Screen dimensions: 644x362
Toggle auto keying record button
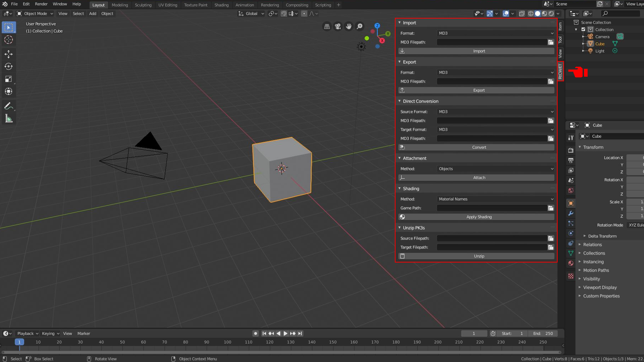click(256, 333)
